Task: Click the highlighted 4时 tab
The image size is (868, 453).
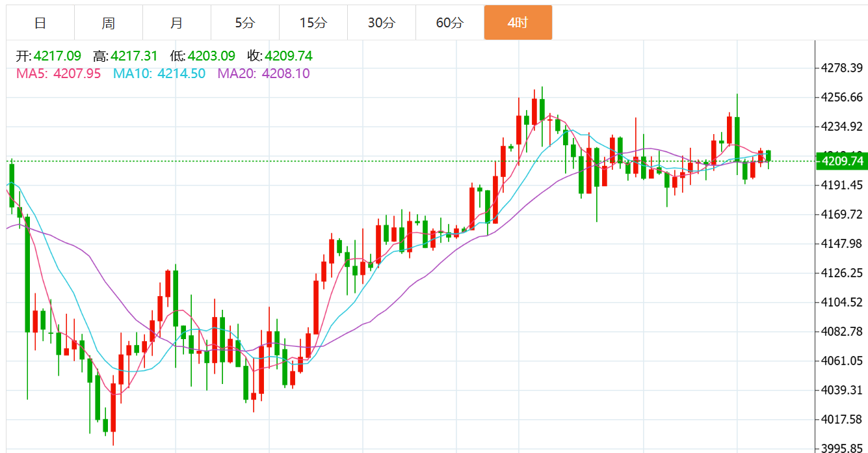Action: (x=518, y=23)
